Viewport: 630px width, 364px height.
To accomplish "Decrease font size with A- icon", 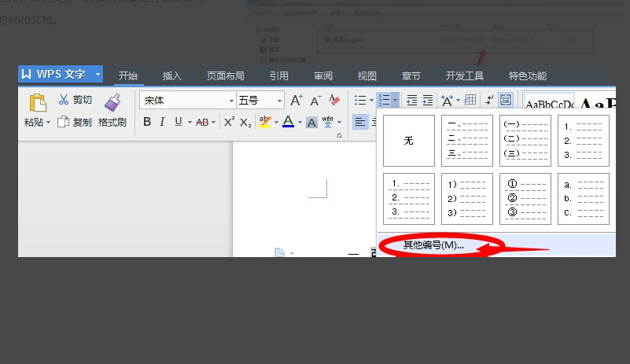I will tap(316, 100).
